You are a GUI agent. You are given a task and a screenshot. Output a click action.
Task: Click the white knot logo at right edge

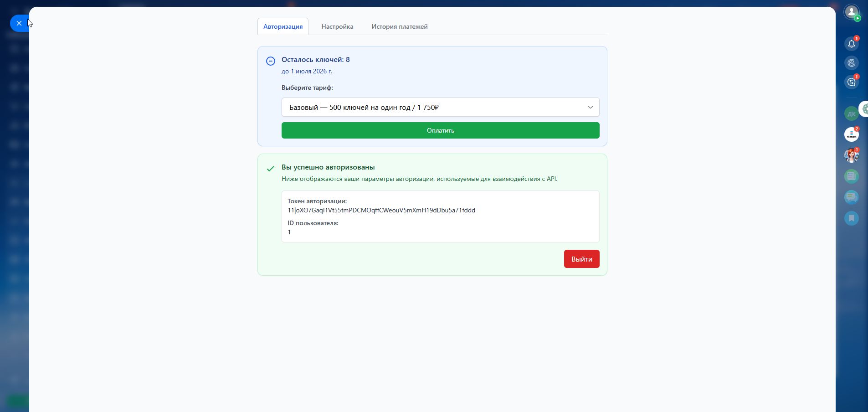pyautogui.click(x=864, y=109)
